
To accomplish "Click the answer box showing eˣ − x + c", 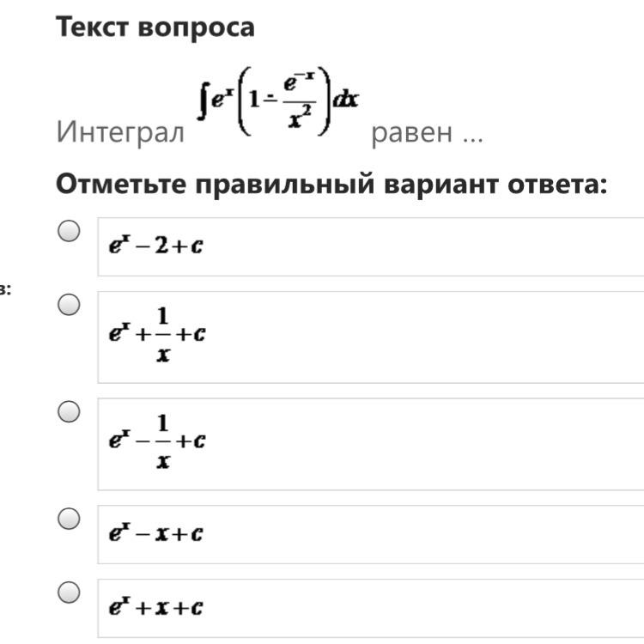I will pyautogui.click(x=370, y=535).
